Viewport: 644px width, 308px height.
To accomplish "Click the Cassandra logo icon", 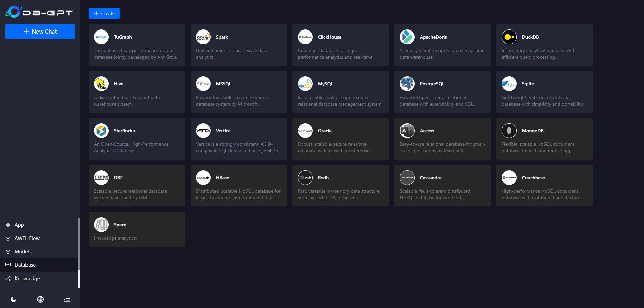I will pos(407,178).
